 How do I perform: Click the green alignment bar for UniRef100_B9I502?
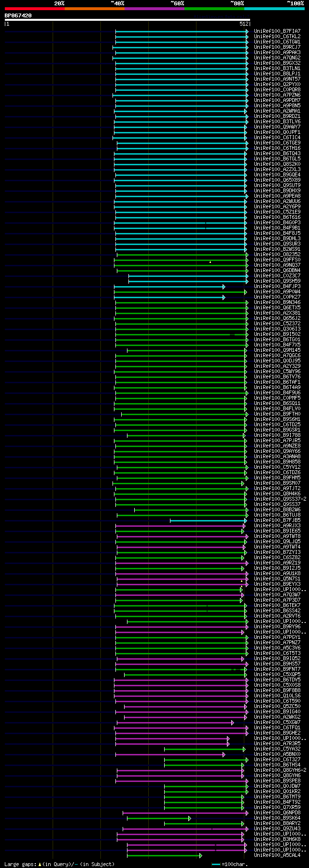coord(182,334)
